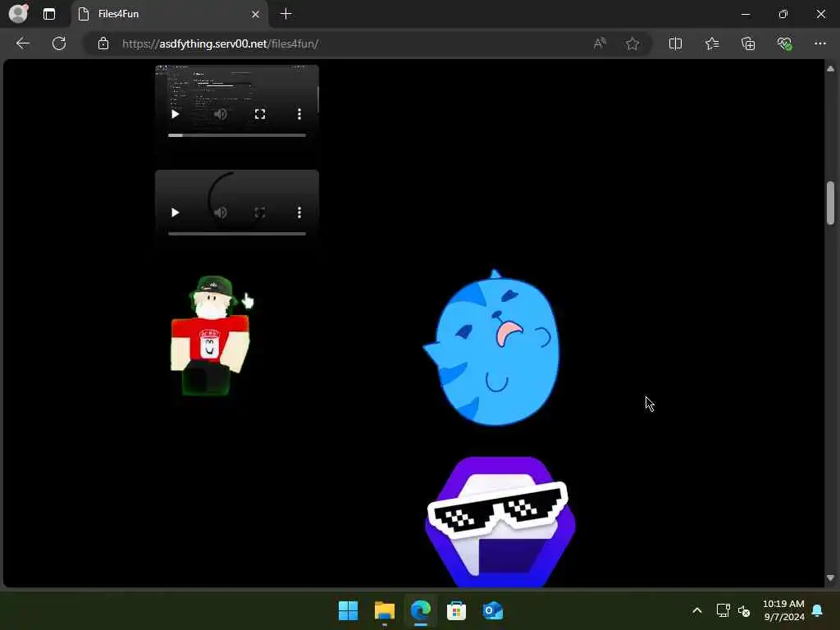Image resolution: width=840 pixels, height=630 pixels.
Task: Play the first video player
Action: click(x=176, y=114)
